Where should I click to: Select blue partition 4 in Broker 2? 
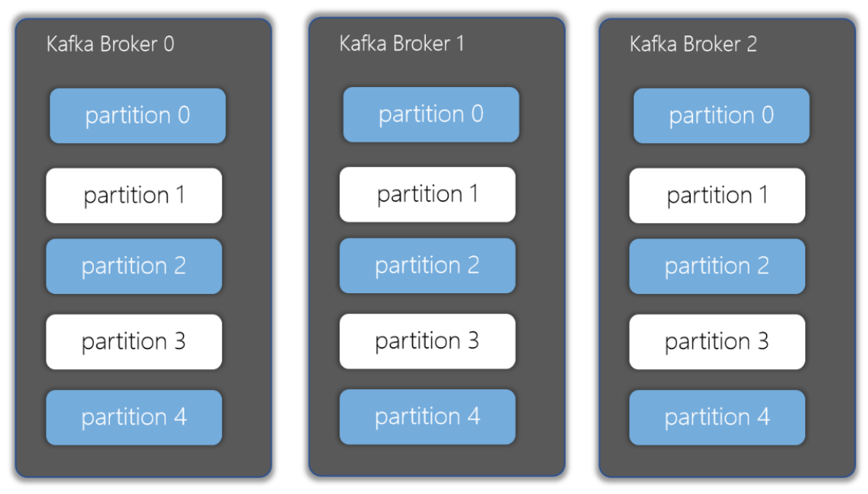click(717, 417)
